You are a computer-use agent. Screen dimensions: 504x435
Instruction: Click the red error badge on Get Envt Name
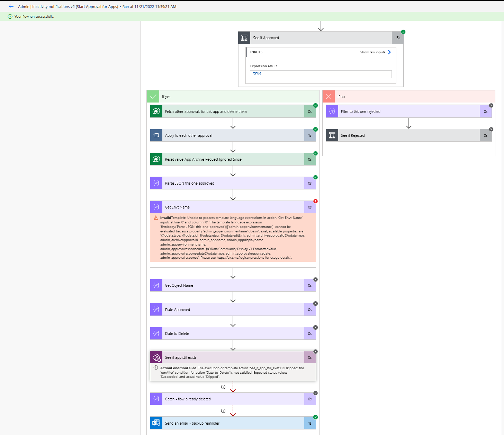pos(315,201)
